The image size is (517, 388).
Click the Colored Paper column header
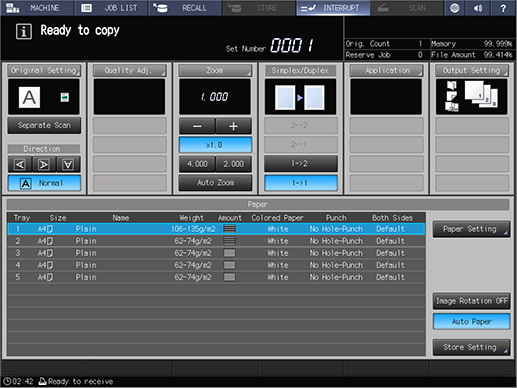(x=277, y=218)
